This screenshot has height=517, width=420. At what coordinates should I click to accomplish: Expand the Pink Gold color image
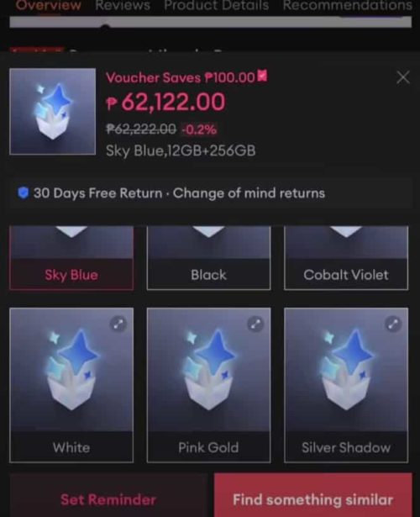255,324
